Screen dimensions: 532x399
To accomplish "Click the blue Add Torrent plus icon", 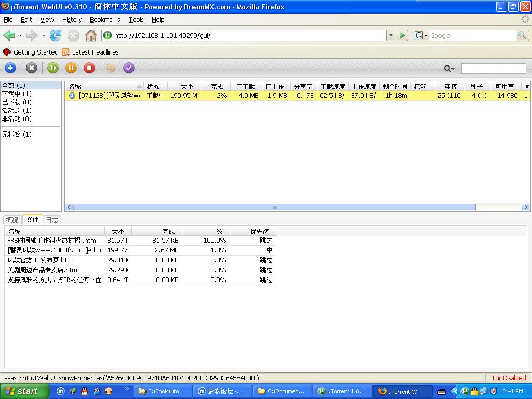I will pyautogui.click(x=10, y=68).
